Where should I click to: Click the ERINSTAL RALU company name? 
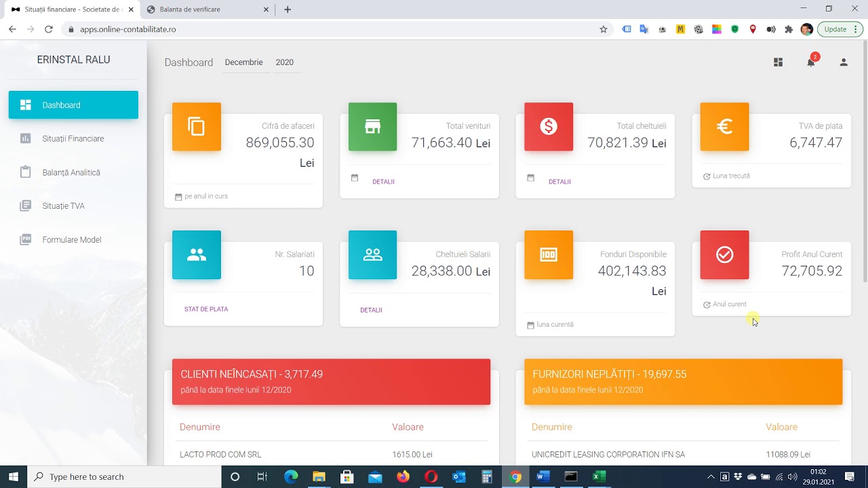(x=73, y=60)
